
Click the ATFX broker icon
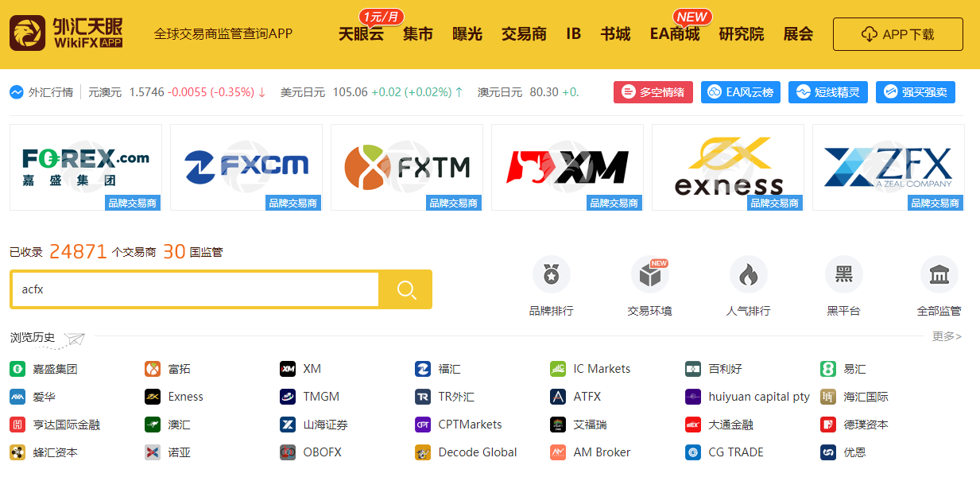(558, 397)
